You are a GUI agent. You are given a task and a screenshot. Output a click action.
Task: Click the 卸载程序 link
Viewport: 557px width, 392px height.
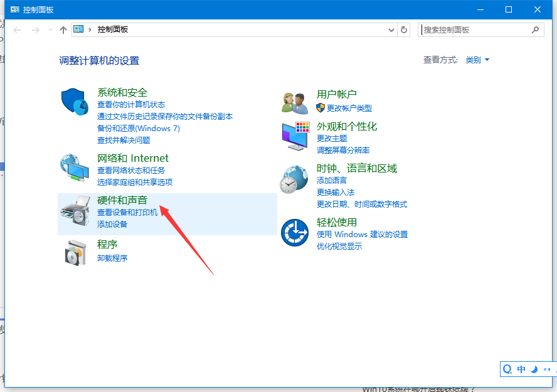click(x=112, y=258)
